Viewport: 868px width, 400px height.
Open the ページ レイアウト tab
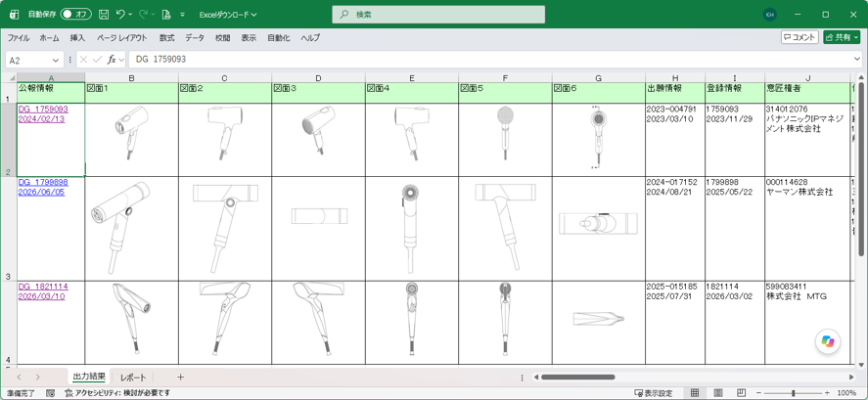tap(121, 37)
